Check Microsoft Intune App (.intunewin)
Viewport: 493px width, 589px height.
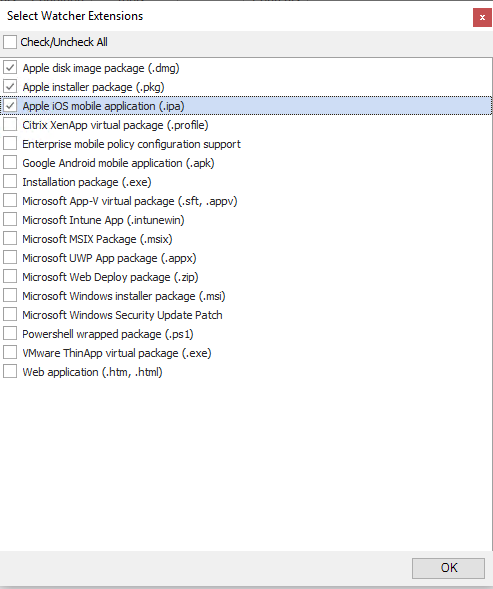10,220
